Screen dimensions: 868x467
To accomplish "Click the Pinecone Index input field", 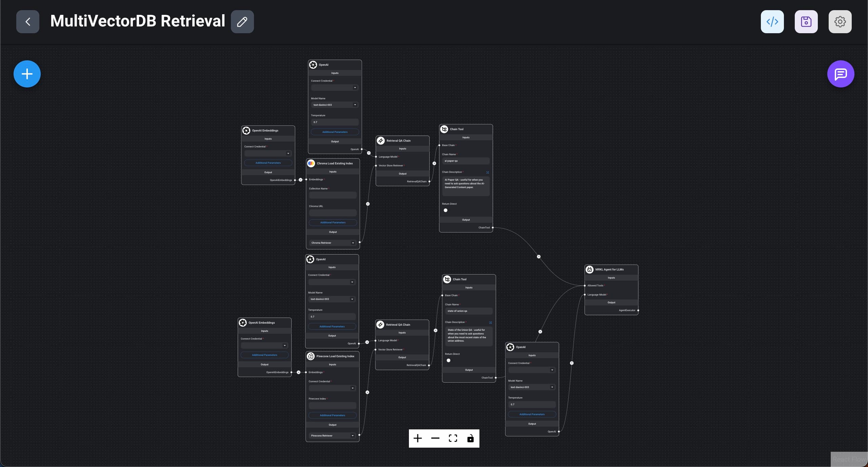I will click(x=332, y=406).
